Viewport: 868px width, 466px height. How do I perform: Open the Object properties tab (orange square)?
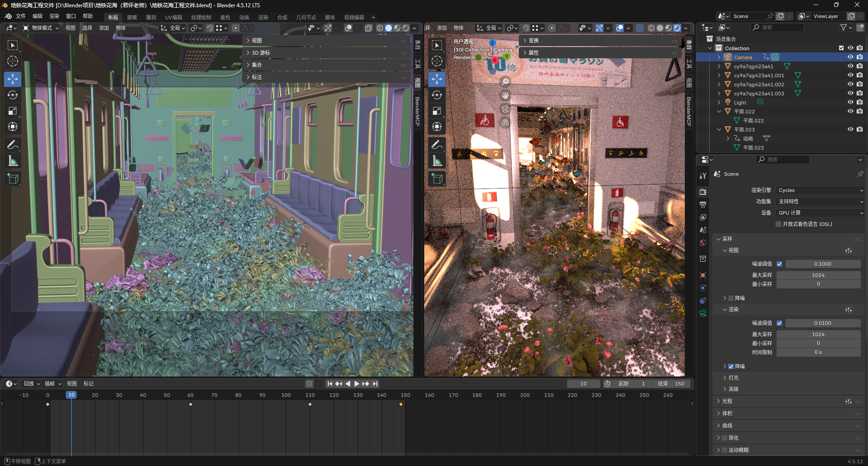(x=703, y=275)
